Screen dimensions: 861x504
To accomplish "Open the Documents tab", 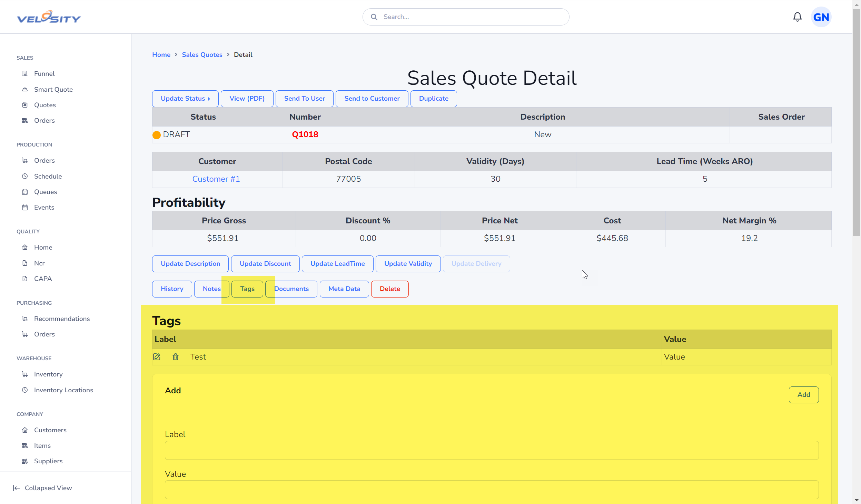I will coord(291,289).
